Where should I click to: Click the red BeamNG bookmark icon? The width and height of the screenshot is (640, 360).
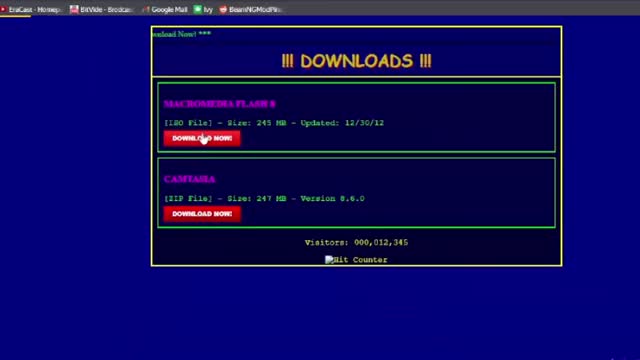click(x=223, y=9)
